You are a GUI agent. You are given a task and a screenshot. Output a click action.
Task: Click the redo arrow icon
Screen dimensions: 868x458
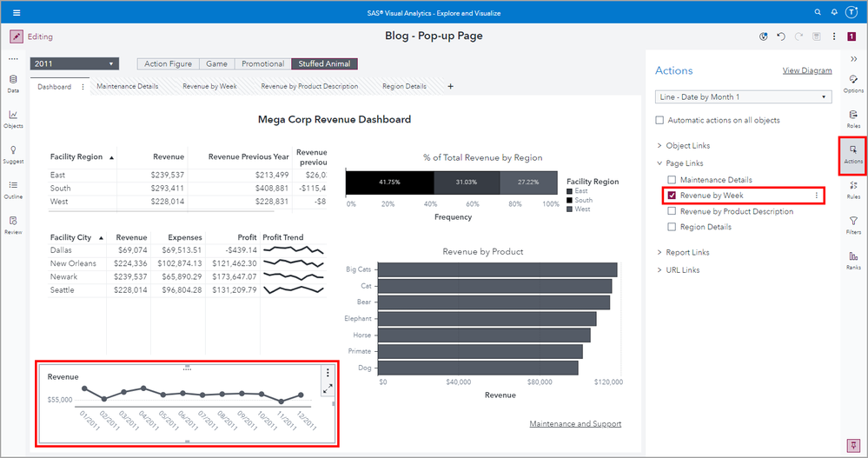coord(798,37)
